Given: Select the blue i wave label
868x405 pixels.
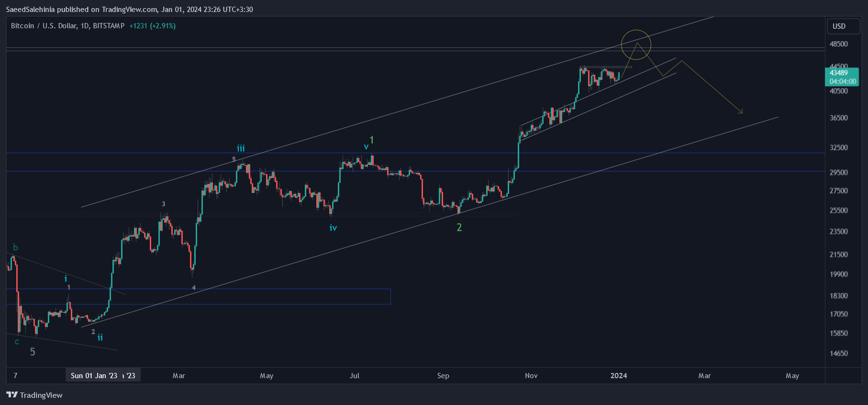Looking at the screenshot, I should coord(66,279).
